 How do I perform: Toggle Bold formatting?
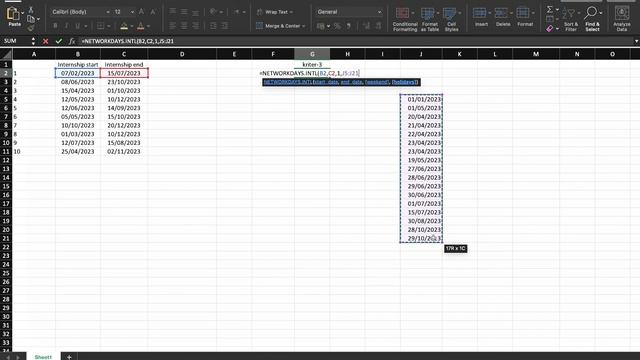click(x=55, y=26)
